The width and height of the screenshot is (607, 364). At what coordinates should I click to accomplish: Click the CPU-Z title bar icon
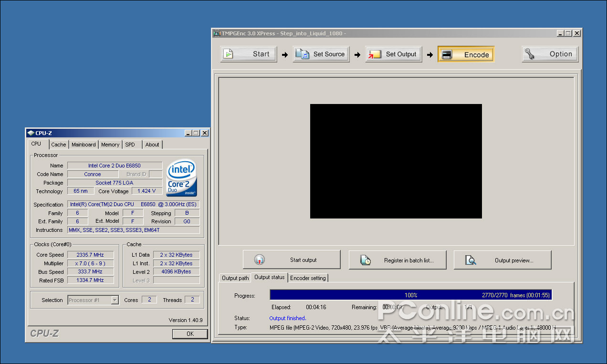tap(31, 133)
